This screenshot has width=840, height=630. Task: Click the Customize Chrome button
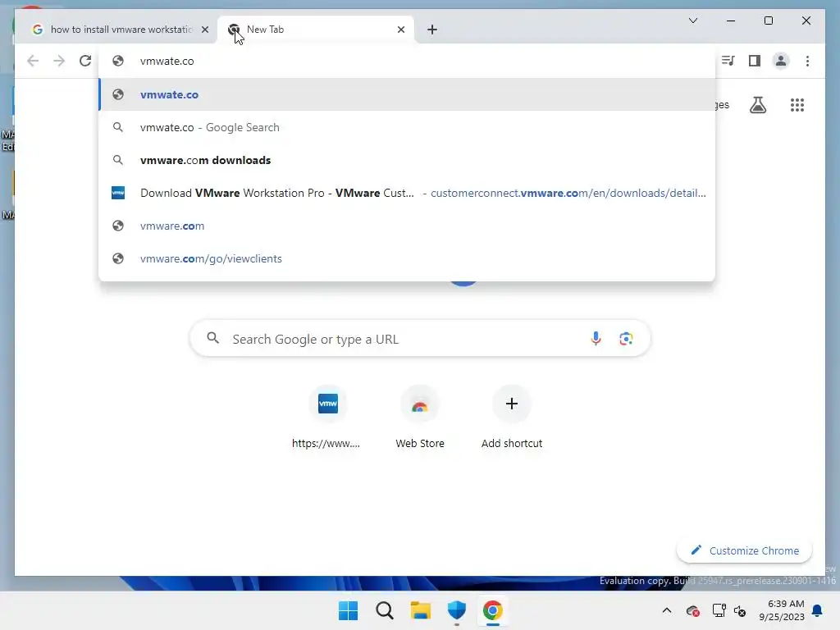click(x=744, y=550)
